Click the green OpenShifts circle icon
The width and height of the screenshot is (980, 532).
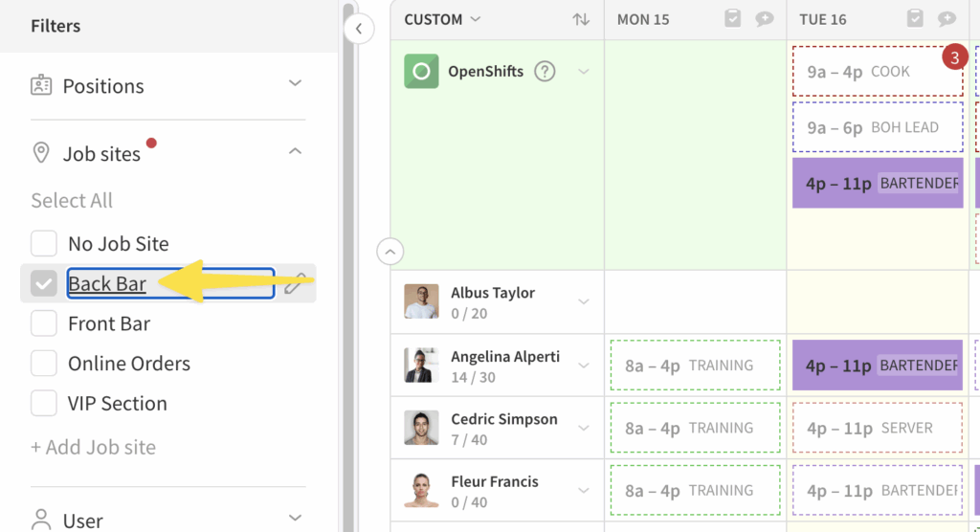[421, 71]
